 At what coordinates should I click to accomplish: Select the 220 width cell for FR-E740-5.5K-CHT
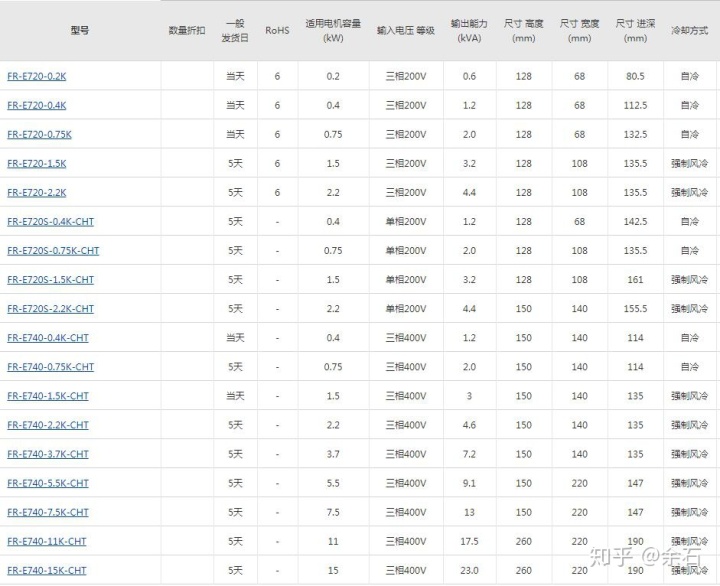pyautogui.click(x=579, y=483)
